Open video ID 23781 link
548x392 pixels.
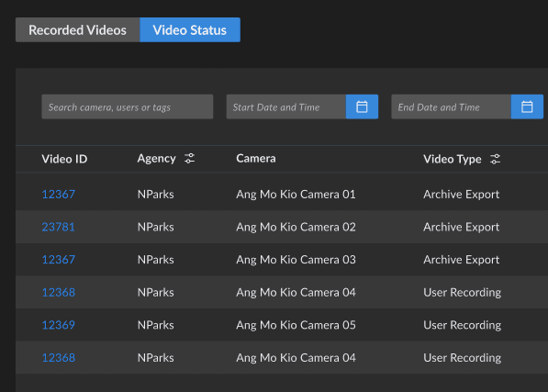59,227
